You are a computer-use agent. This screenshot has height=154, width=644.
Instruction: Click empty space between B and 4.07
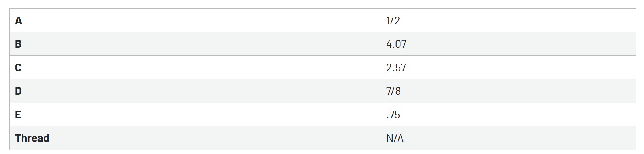(x=202, y=44)
